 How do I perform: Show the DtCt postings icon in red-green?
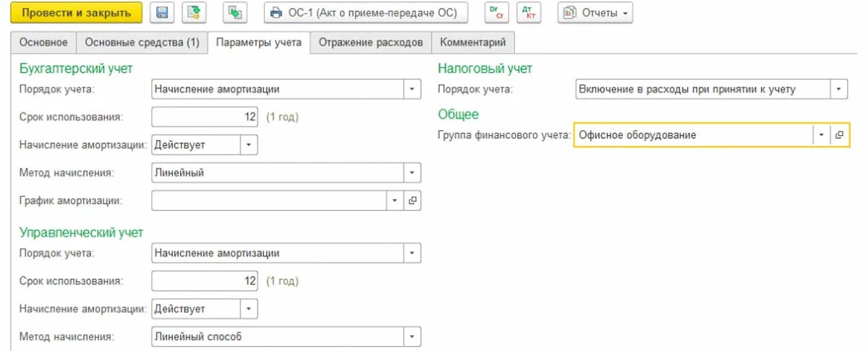(496, 13)
